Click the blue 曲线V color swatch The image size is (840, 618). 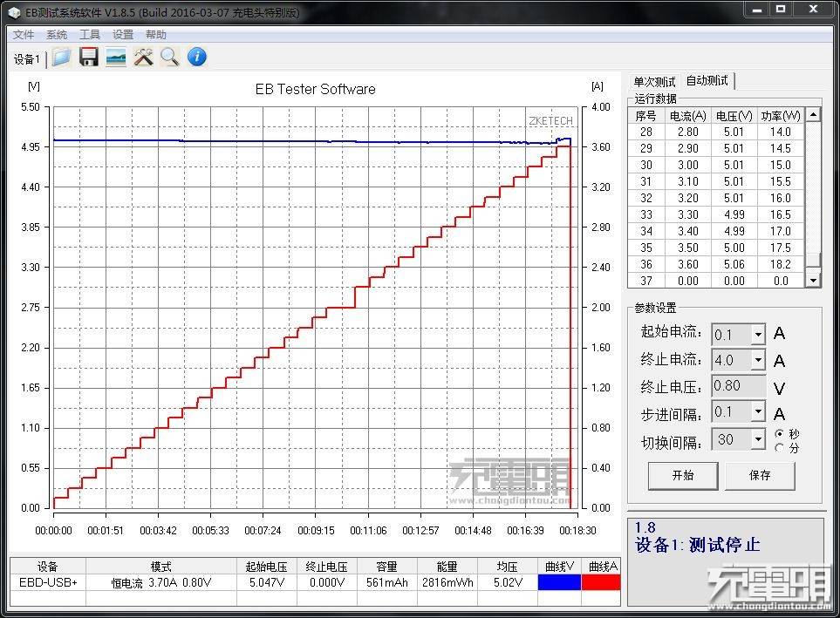point(559,581)
